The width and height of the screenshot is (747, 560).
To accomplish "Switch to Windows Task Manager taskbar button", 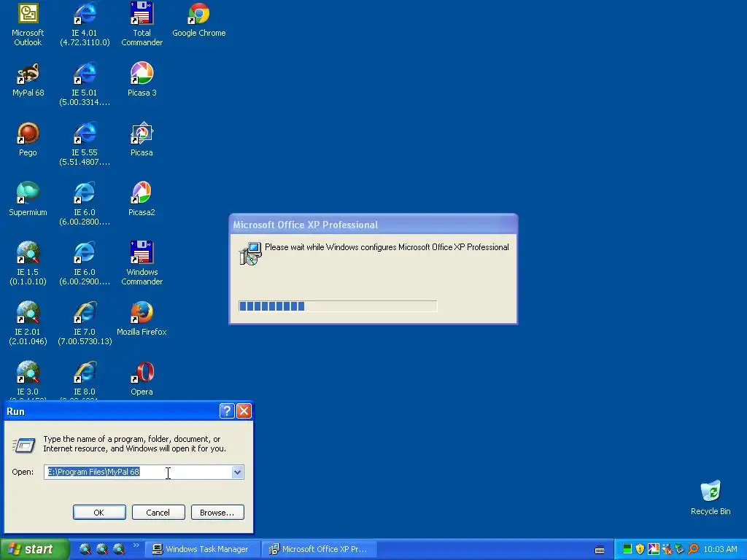I will (203, 549).
